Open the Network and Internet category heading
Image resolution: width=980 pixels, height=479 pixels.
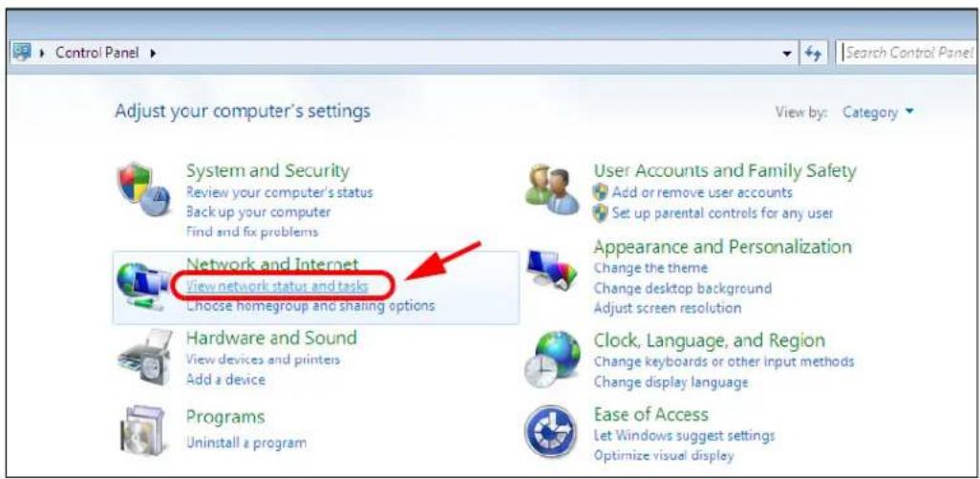272,264
